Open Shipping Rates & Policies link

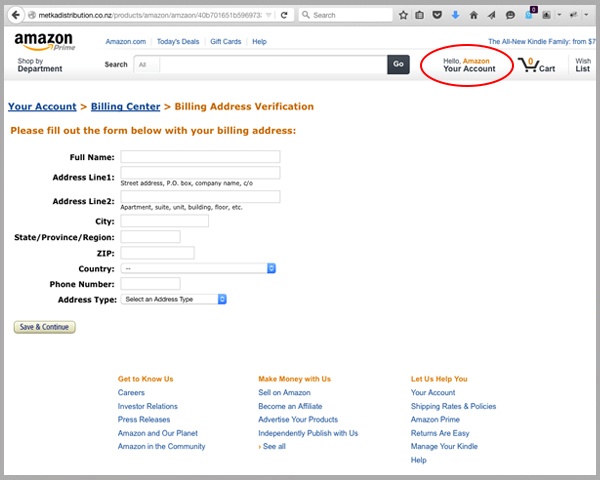453,406
